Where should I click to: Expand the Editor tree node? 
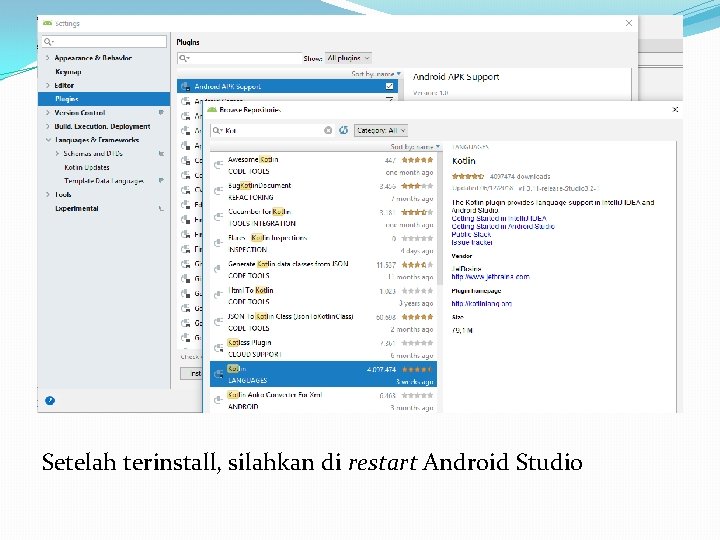(48, 85)
